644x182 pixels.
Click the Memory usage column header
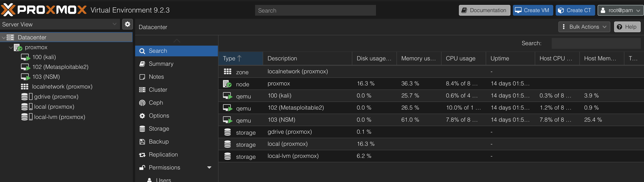[419, 58]
